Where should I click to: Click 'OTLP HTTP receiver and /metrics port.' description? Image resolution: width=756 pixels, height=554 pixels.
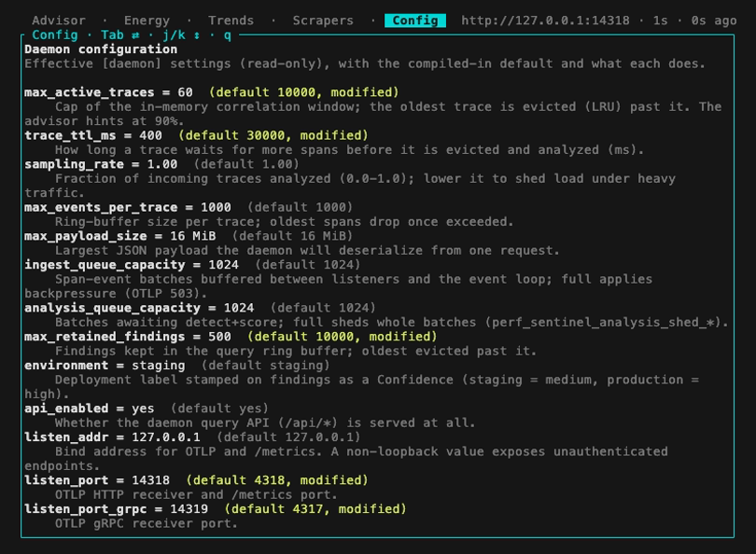pyautogui.click(x=196, y=494)
